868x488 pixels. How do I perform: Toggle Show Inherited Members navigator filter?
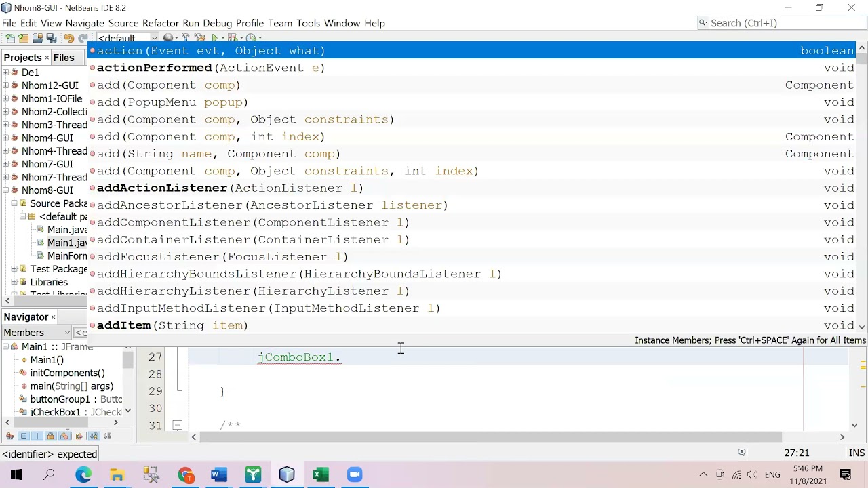pos(9,436)
